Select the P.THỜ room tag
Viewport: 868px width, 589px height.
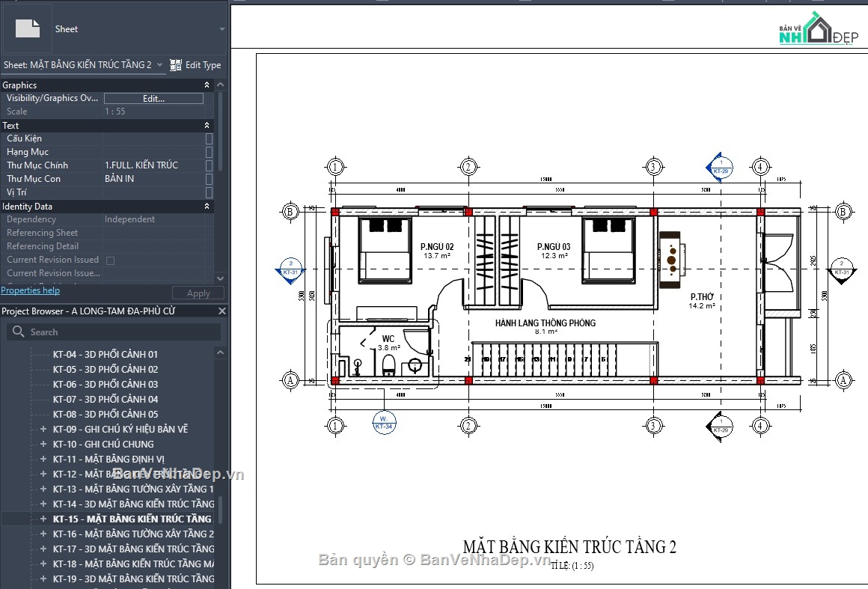pyautogui.click(x=701, y=301)
